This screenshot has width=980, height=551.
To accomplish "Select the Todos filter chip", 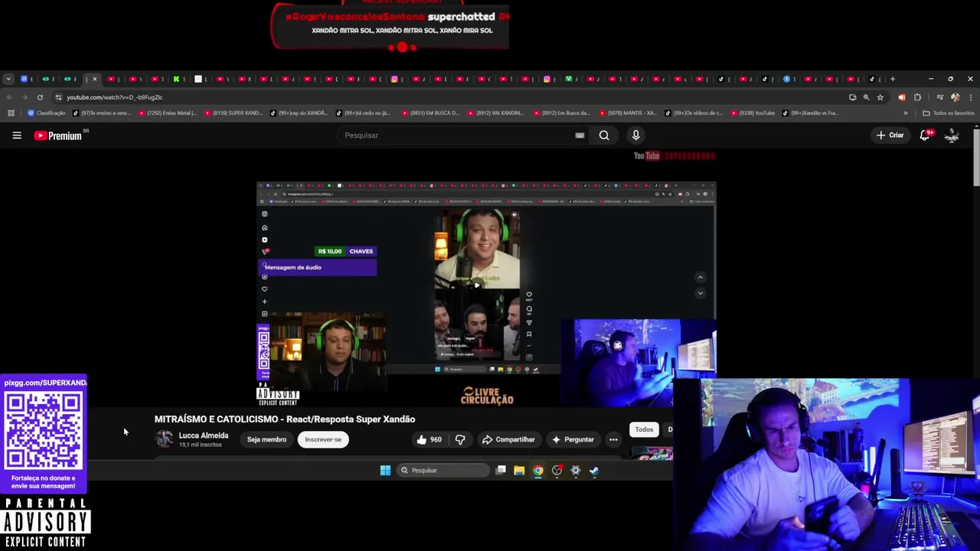I will pyautogui.click(x=644, y=429).
